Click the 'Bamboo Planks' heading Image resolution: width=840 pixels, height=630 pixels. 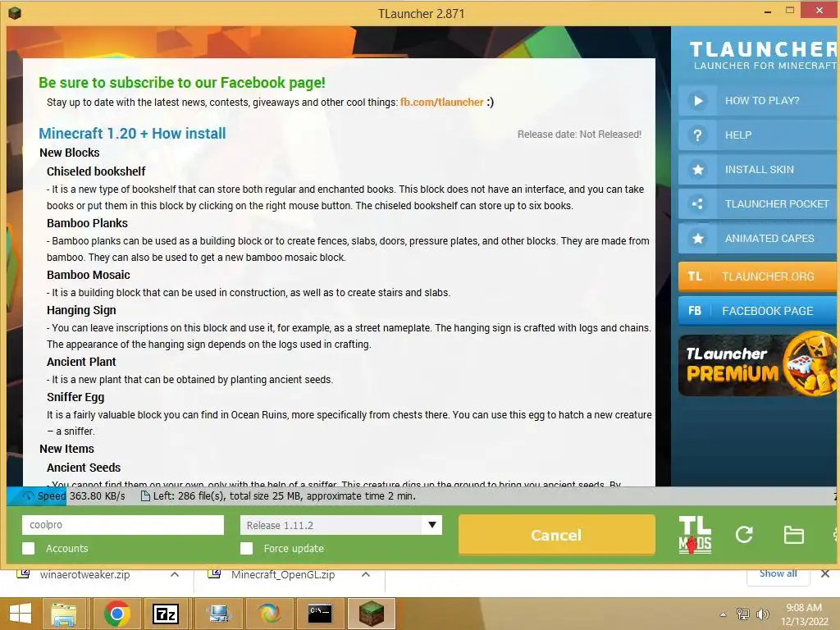point(87,223)
